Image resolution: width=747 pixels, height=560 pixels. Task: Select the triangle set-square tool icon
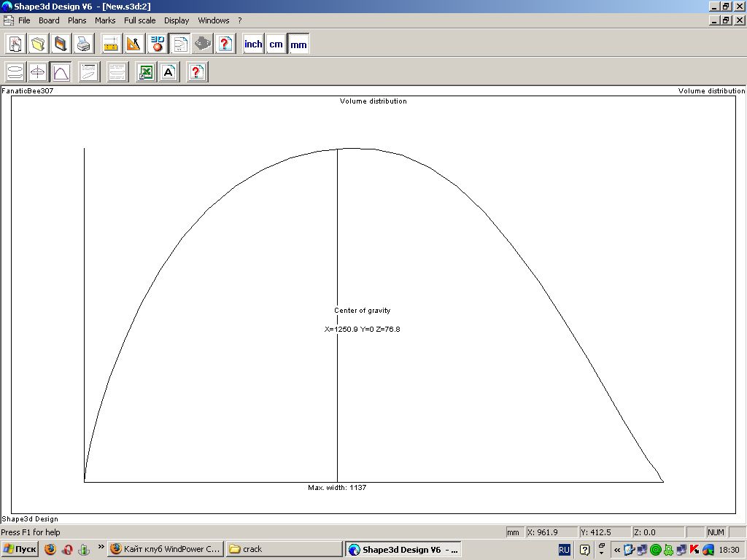tap(133, 44)
